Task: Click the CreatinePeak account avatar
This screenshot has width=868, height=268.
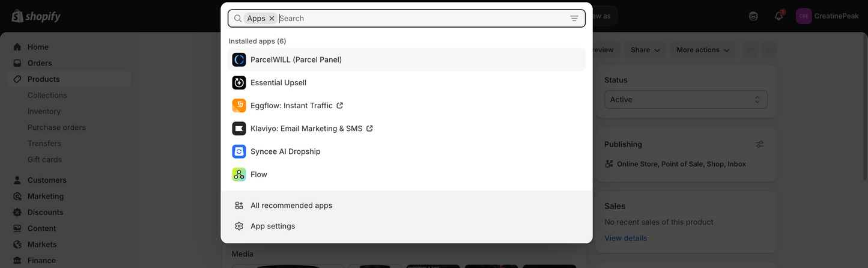Action: pos(804,16)
